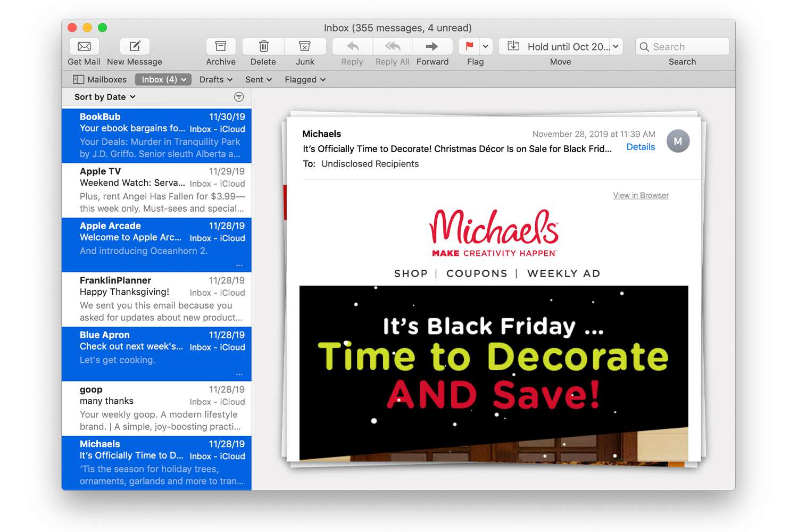
Task: Close the Mail window
Action: click(72, 28)
